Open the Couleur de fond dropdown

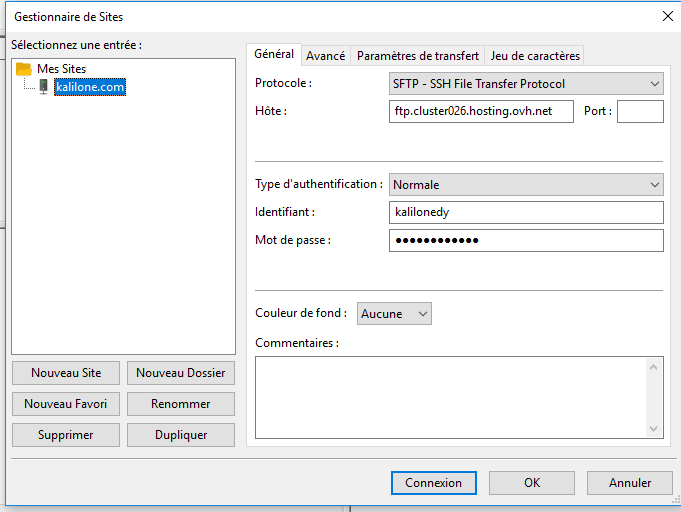point(394,314)
